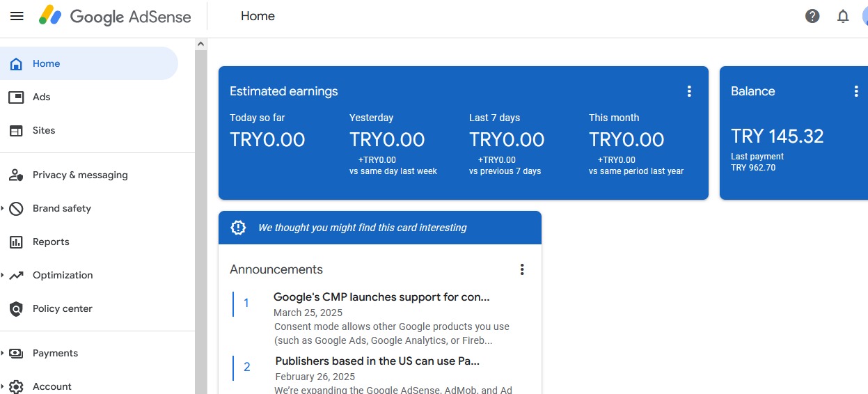Open Google's CMP launches support announcement
The image size is (868, 394).
[x=381, y=297]
